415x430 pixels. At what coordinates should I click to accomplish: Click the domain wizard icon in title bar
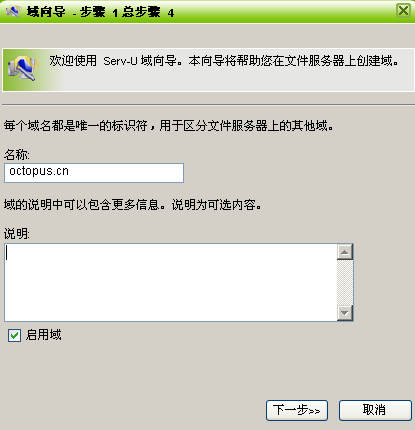(13, 11)
